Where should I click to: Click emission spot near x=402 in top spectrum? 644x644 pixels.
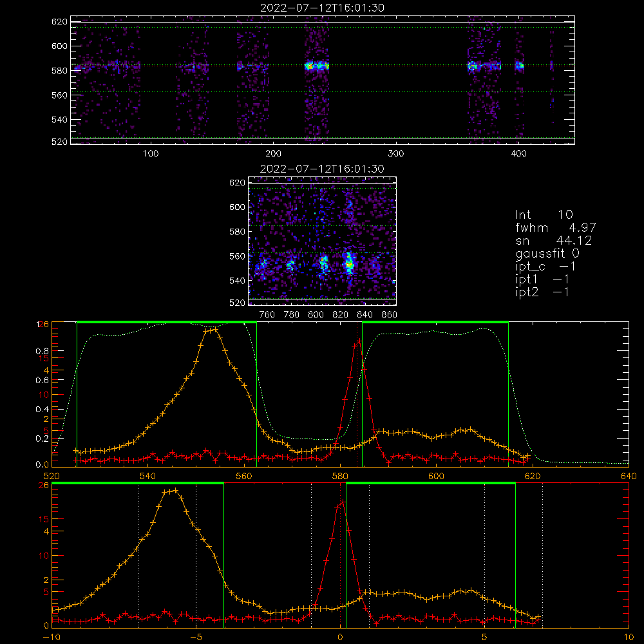click(x=520, y=65)
